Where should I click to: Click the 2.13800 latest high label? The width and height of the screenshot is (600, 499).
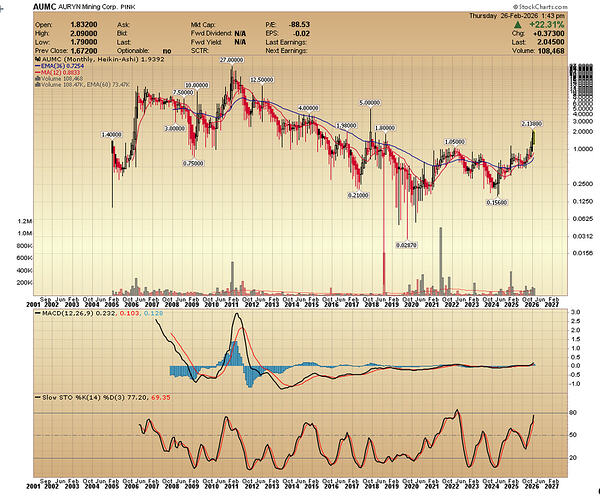pyautogui.click(x=532, y=124)
